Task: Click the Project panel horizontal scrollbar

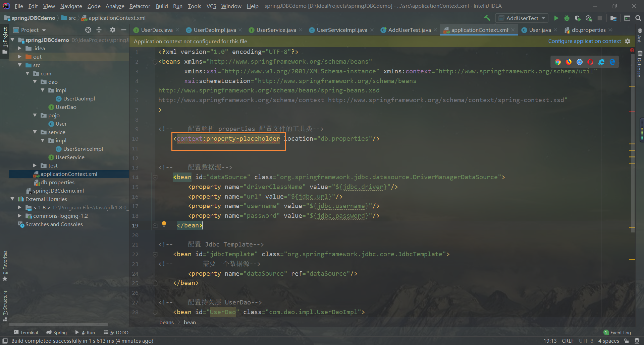Action: click(x=59, y=325)
